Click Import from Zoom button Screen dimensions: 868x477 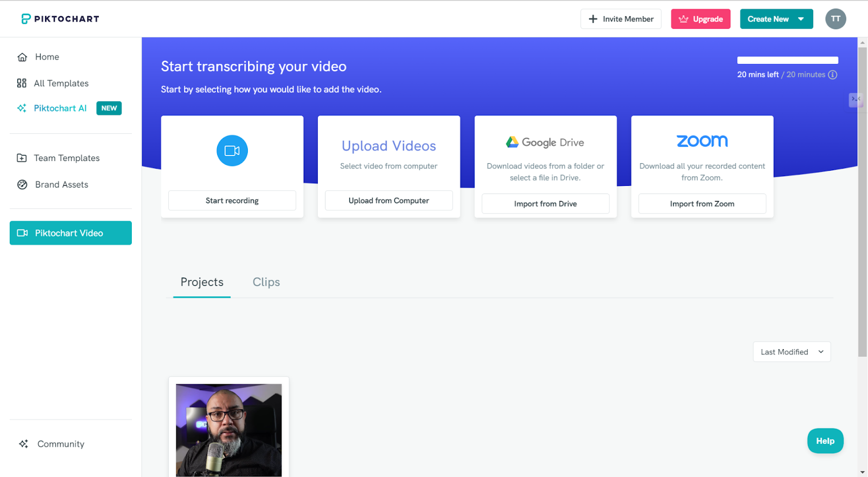(x=703, y=204)
